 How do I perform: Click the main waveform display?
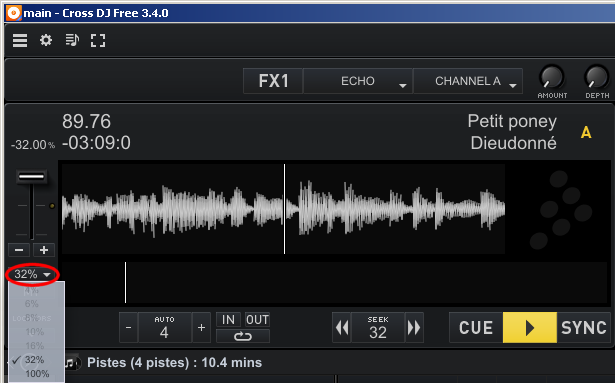283,209
